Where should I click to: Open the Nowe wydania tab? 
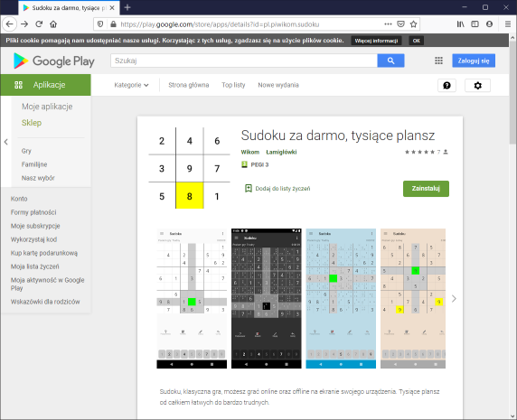pos(278,85)
